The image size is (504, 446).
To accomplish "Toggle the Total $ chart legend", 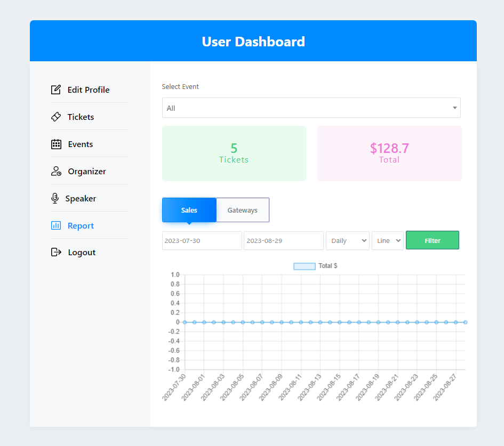I will tap(315, 266).
